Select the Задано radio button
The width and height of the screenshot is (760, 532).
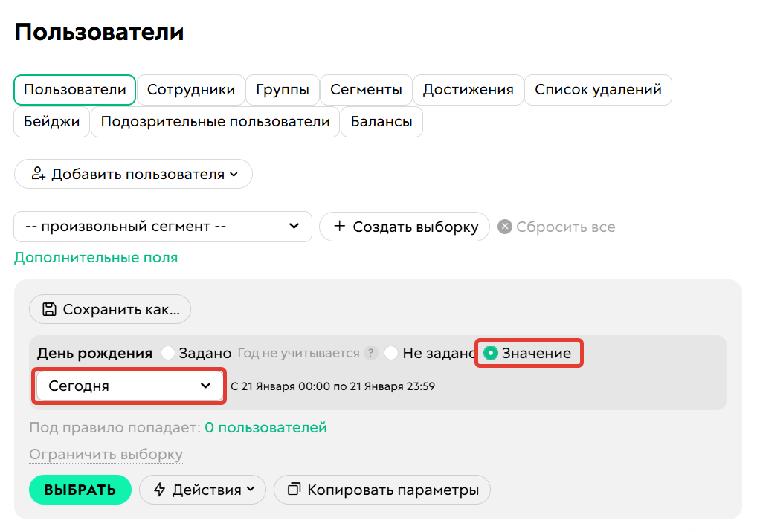[x=169, y=354]
